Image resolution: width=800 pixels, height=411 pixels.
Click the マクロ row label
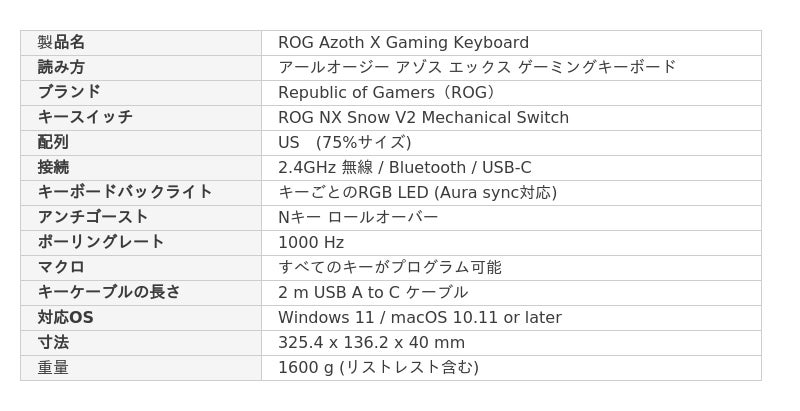point(61,268)
